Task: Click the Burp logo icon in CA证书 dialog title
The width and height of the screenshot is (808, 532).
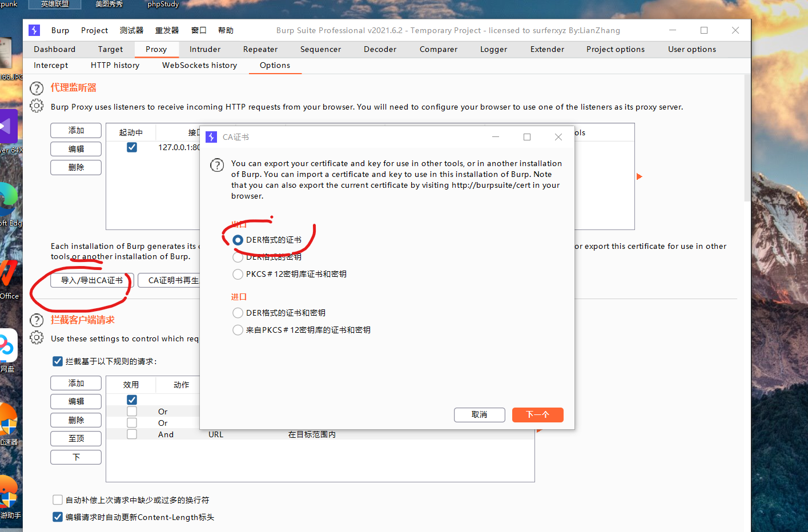Action: (x=211, y=137)
